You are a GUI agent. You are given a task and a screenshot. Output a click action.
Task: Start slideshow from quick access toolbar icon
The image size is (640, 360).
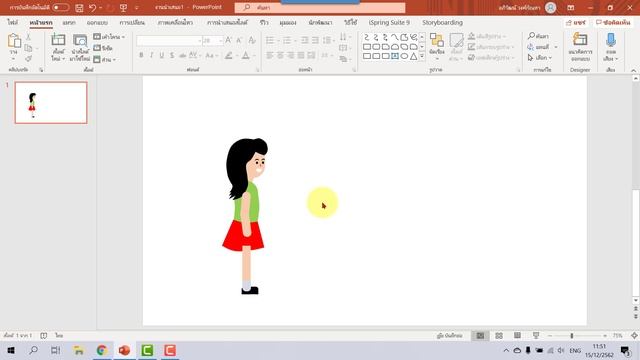123,8
